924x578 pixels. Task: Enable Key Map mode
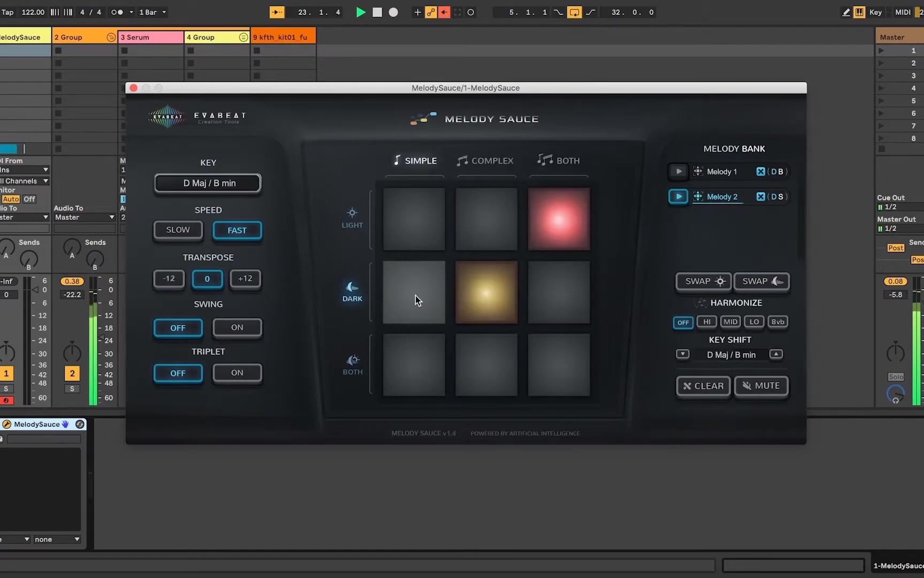click(876, 12)
